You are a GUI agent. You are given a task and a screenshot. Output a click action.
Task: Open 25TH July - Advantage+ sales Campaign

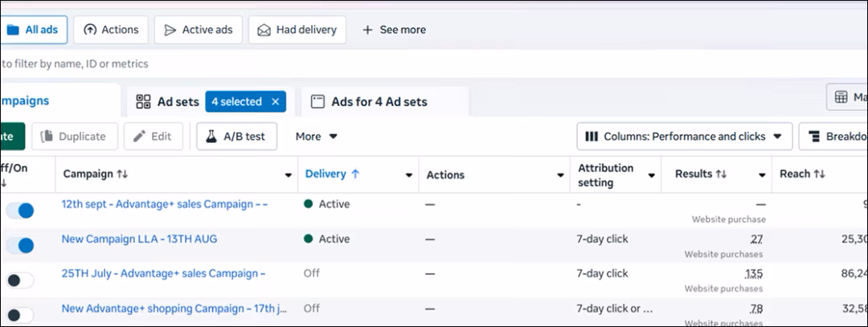click(x=163, y=273)
